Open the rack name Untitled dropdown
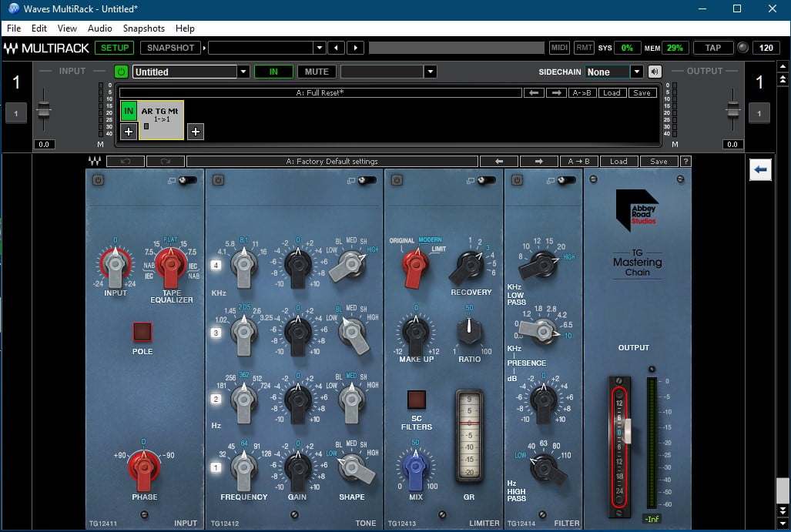The image size is (791, 532). tap(243, 72)
